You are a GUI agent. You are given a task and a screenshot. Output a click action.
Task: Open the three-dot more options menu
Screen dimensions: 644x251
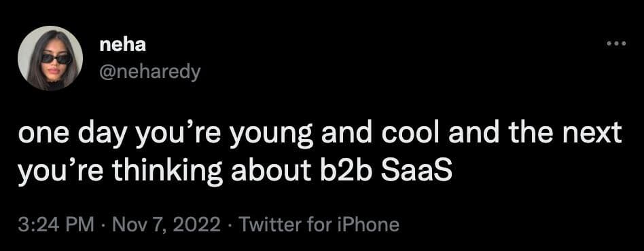616,43
